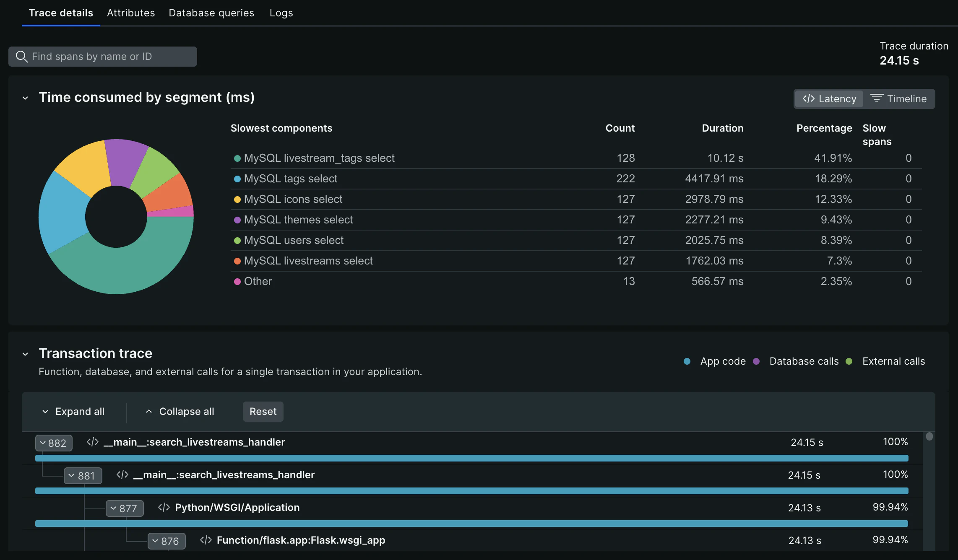This screenshot has height=560, width=958.
Task: Click the Reset button
Action: tap(263, 411)
